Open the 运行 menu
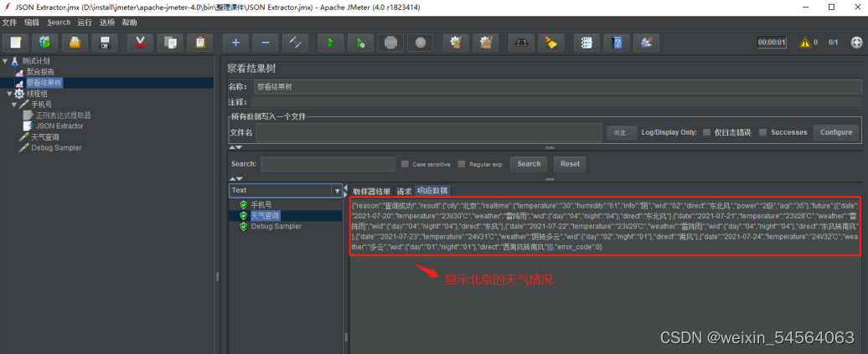This screenshot has height=354, width=868. [85, 23]
